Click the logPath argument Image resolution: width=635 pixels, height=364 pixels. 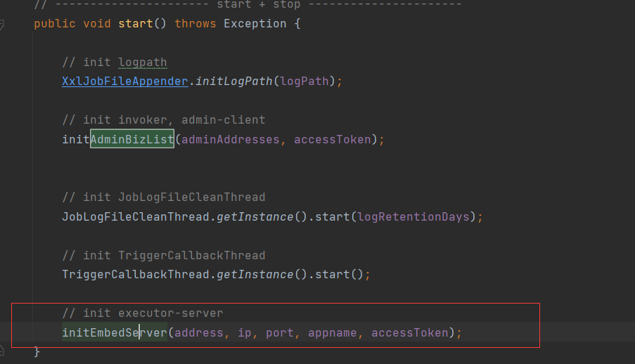[x=304, y=81]
